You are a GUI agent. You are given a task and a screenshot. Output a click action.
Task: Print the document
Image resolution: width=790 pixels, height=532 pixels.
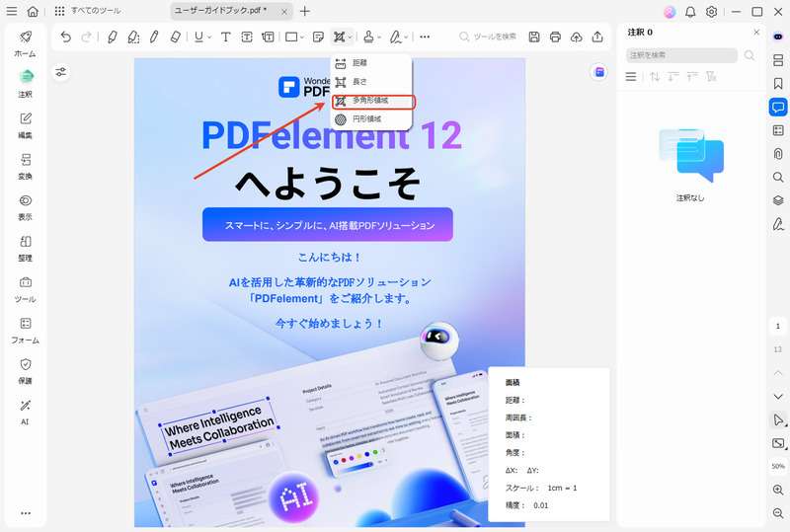tap(555, 37)
